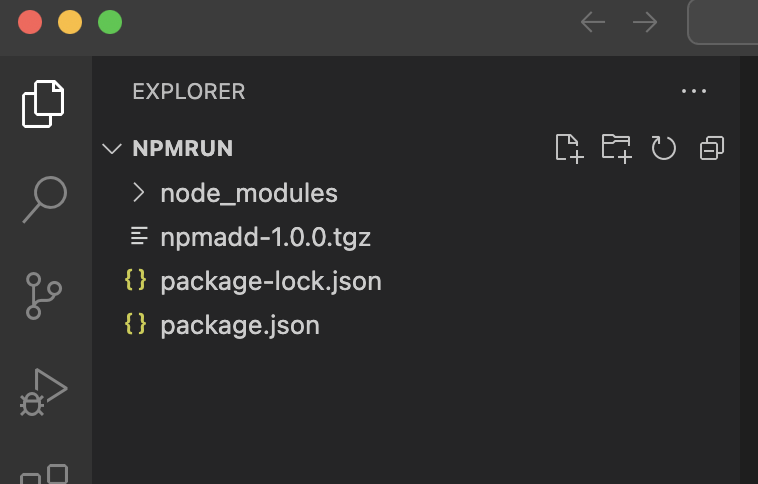Open package-lock.json file
758x484 pixels.
click(271, 281)
